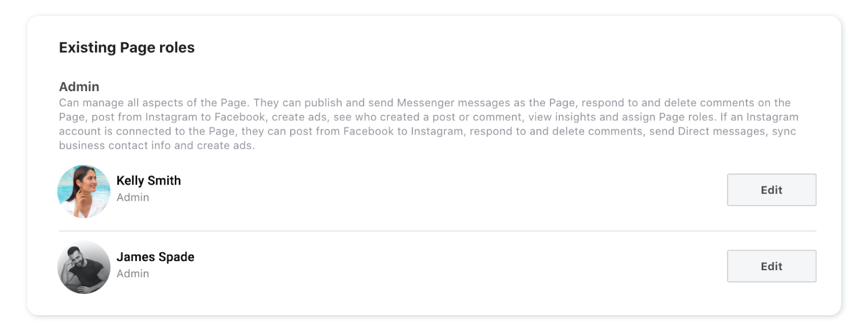Click Edit button for Kelly Smith
Viewport: 868px width, 331px height.
771,190
